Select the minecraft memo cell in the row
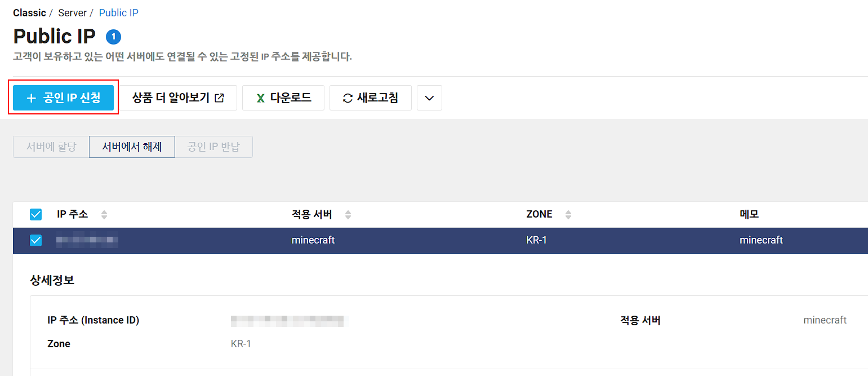868x376 pixels. click(761, 240)
